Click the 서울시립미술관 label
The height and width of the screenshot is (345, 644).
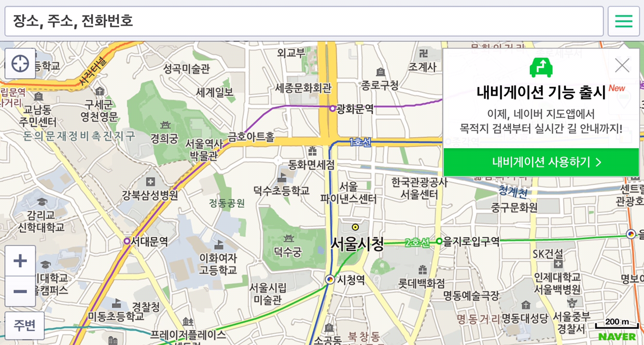268,293
